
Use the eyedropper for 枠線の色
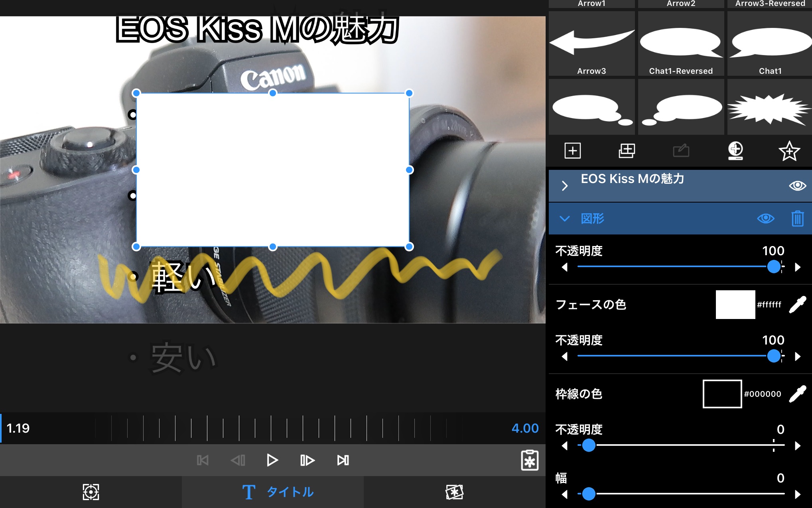tap(798, 394)
